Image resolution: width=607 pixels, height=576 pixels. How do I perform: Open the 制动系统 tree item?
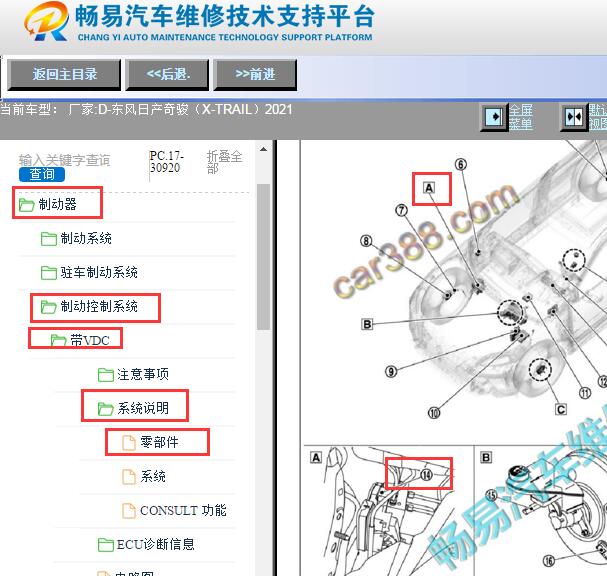click(x=86, y=238)
